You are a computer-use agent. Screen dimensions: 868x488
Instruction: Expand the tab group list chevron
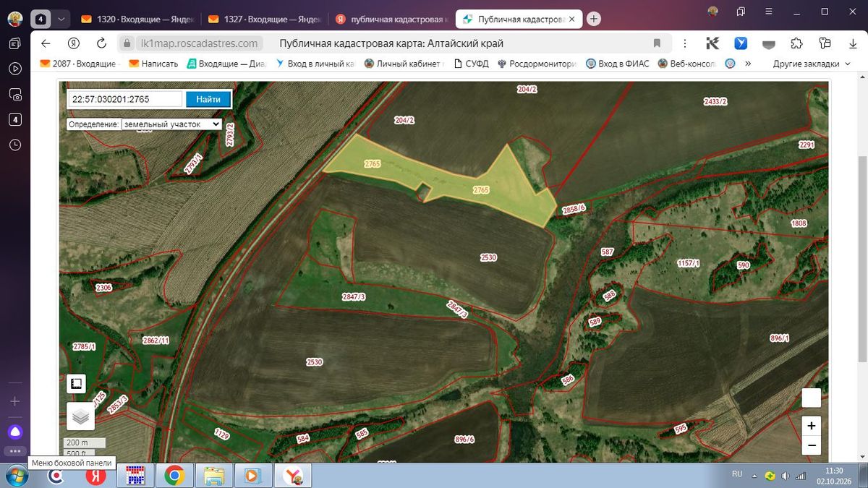click(x=61, y=20)
